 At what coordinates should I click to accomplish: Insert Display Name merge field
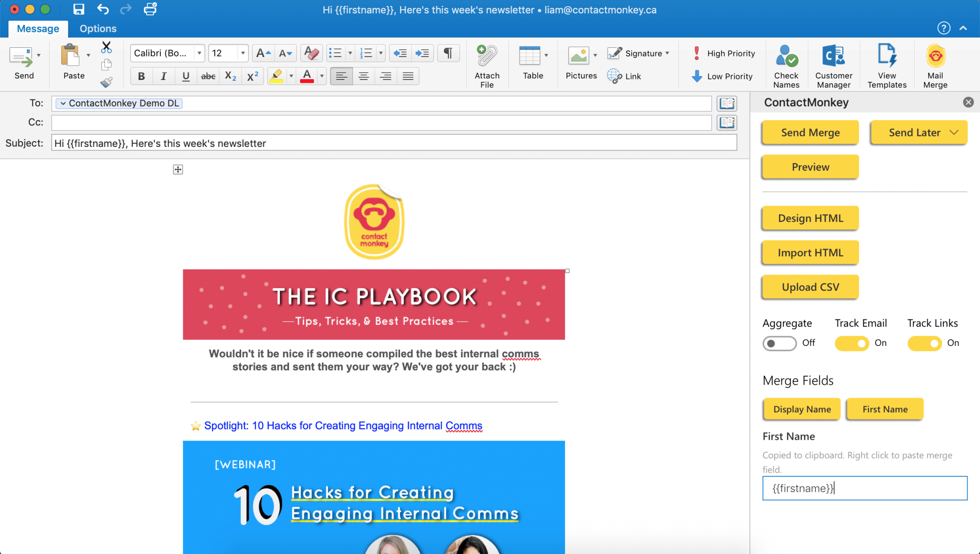pyautogui.click(x=802, y=409)
